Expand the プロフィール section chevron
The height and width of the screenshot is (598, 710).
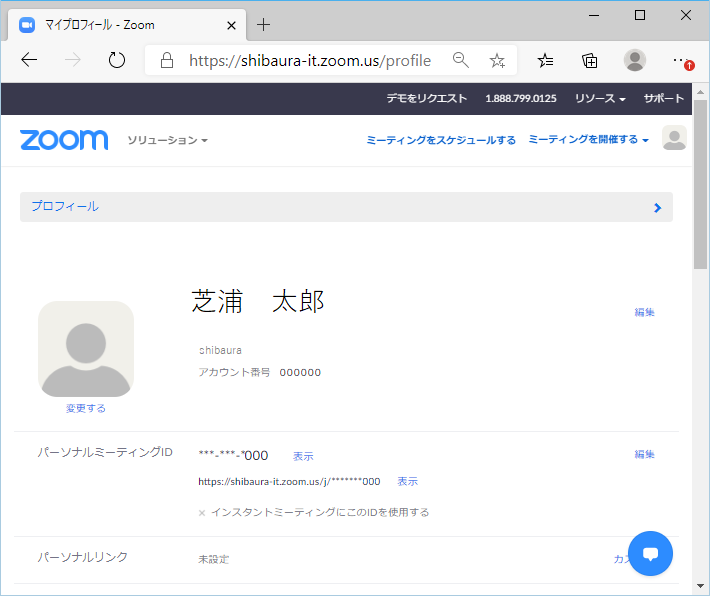[657, 208]
